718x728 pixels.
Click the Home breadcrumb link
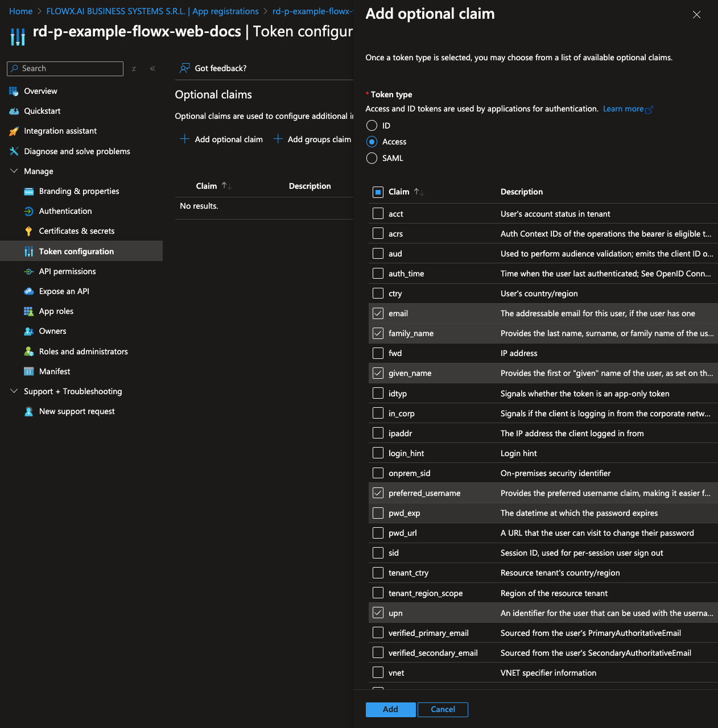click(20, 11)
